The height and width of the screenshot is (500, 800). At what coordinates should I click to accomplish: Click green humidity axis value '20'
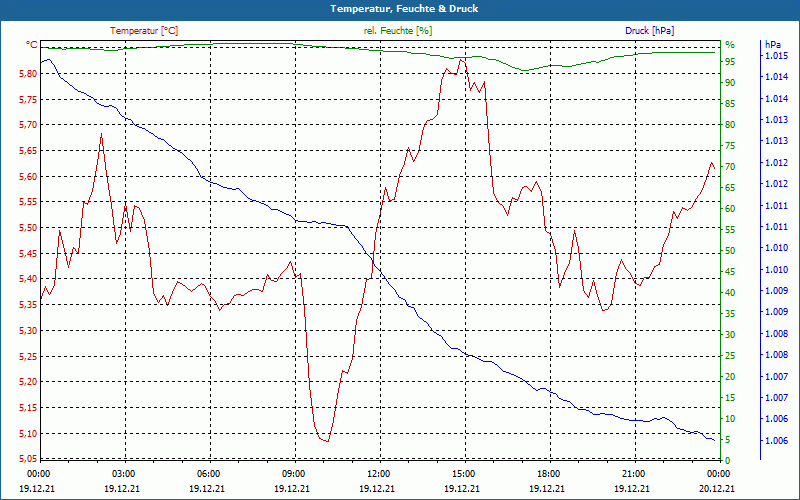click(730, 377)
